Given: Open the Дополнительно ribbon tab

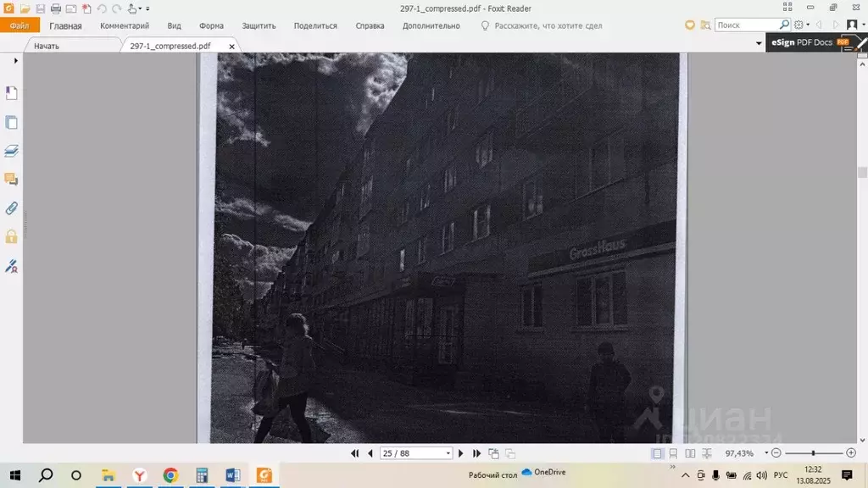Looking at the screenshot, I should click(431, 26).
